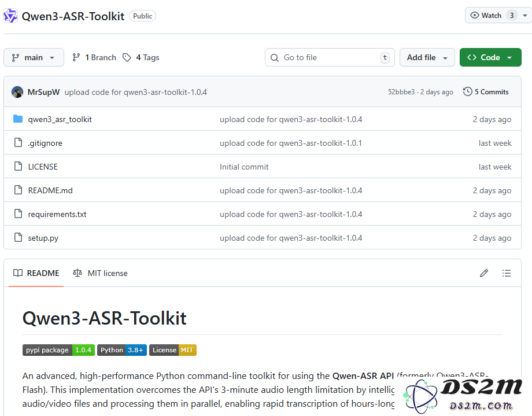Open the 5 Commits history link
The height and width of the screenshot is (416, 532).
coord(491,91)
